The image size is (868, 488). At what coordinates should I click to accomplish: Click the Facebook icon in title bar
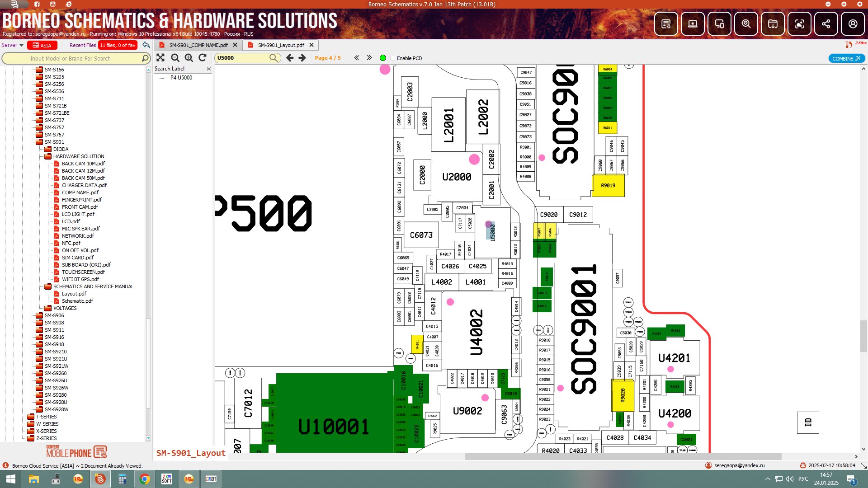[37, 4]
